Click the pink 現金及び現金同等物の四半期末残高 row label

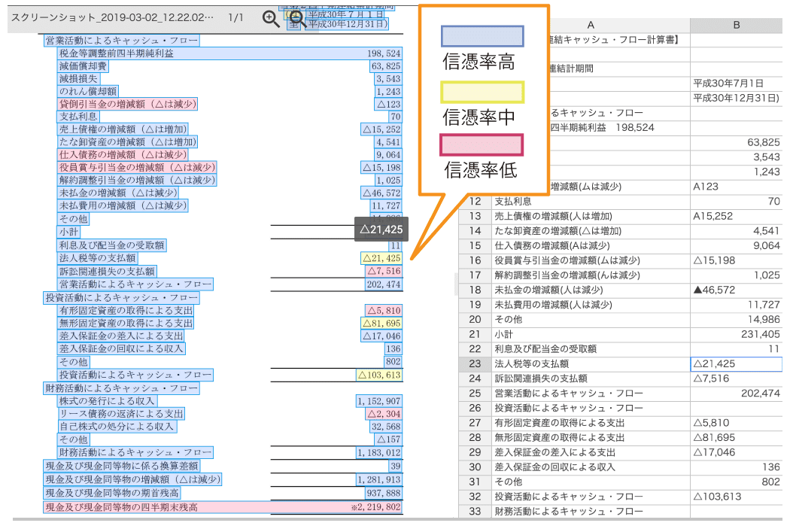coord(121,506)
